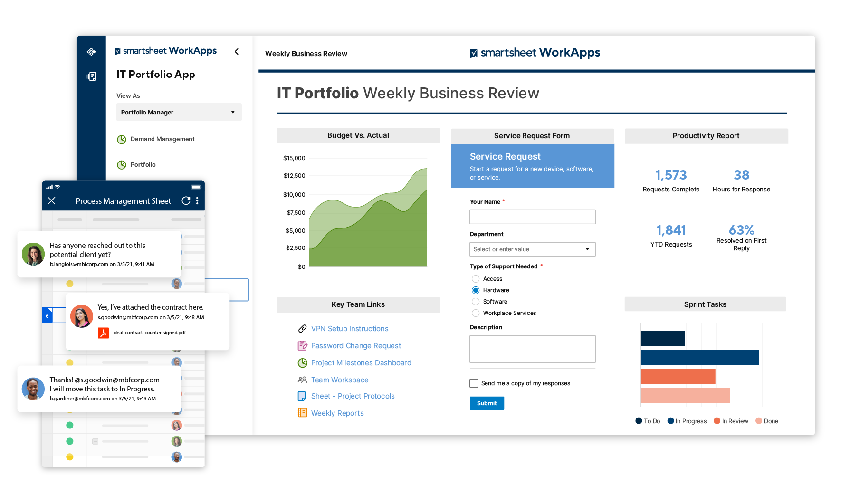Click the s.goodwin commenter avatar
The image size is (850, 504).
82,316
